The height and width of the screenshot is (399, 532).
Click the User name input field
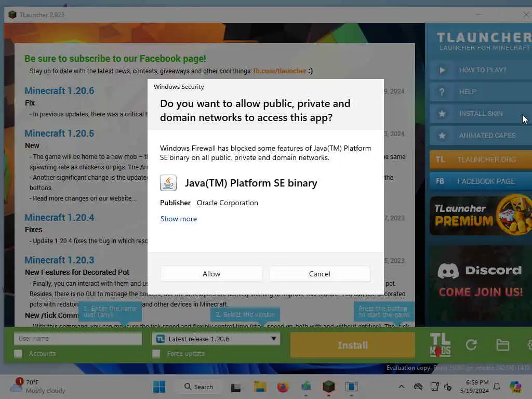78,339
